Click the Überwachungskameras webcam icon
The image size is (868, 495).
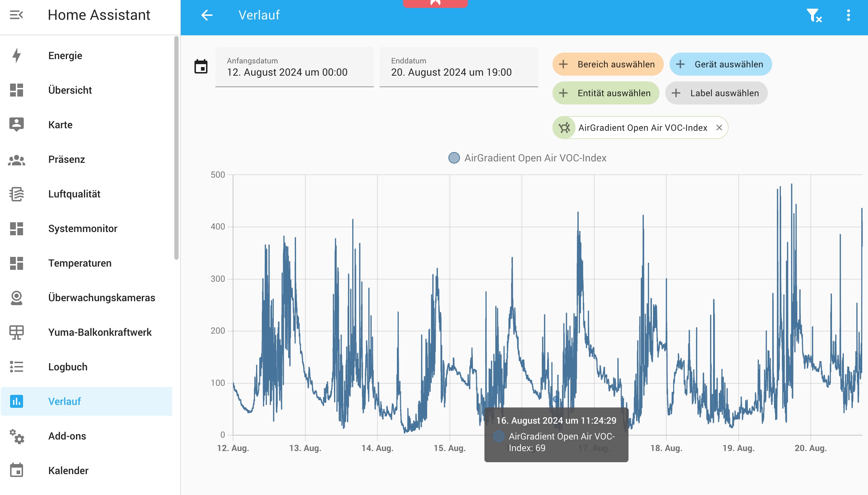tap(17, 298)
